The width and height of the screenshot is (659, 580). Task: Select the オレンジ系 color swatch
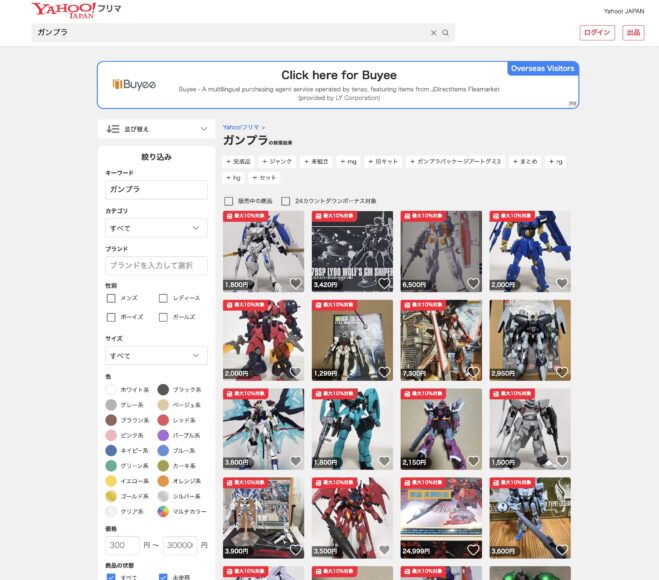(x=163, y=481)
